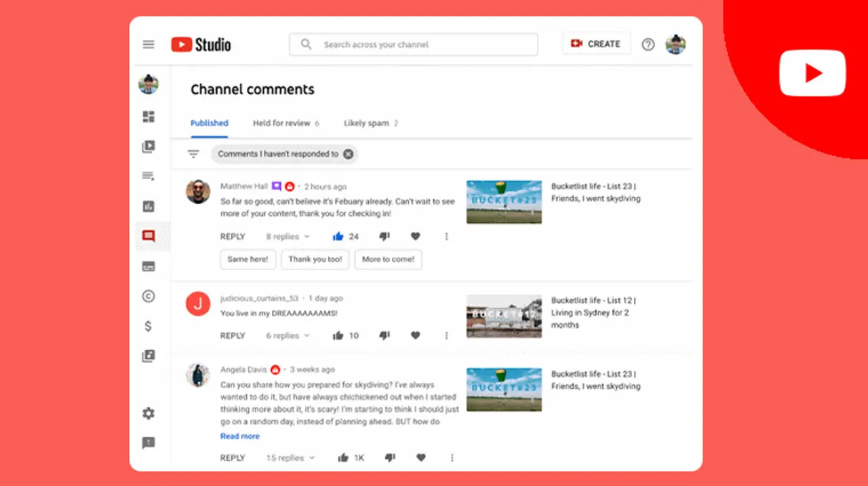868x486 pixels.
Task: Open Send feedback icon in sidebar
Action: tap(149, 443)
